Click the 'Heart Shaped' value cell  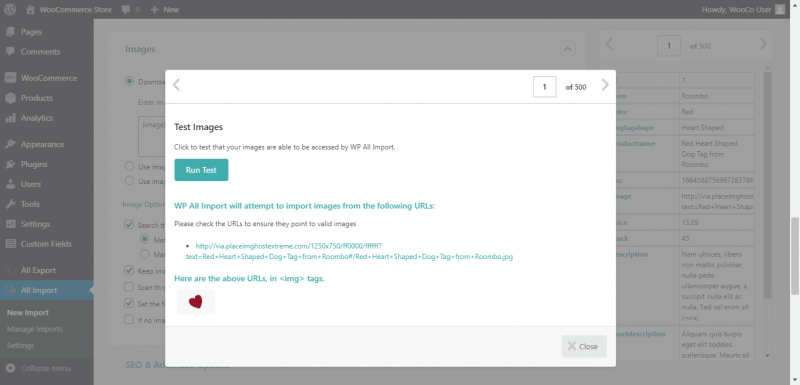click(717, 127)
